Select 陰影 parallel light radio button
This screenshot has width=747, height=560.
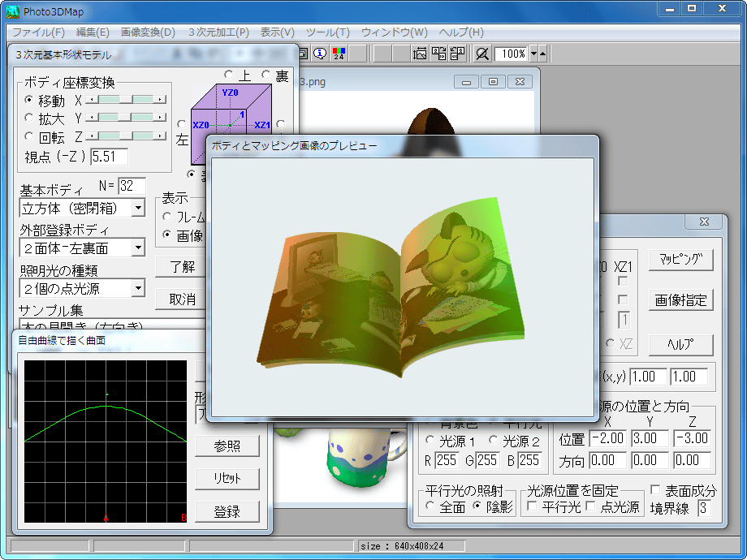477,506
